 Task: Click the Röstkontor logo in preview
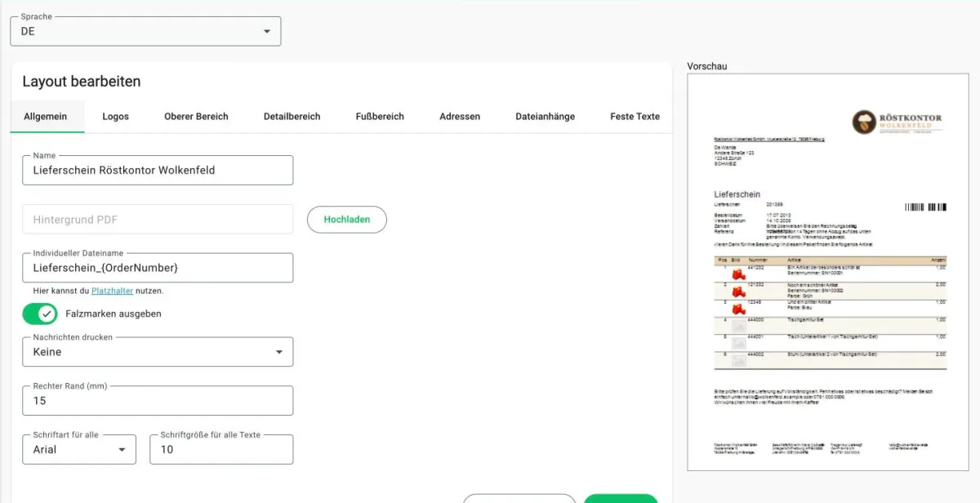pos(898,123)
